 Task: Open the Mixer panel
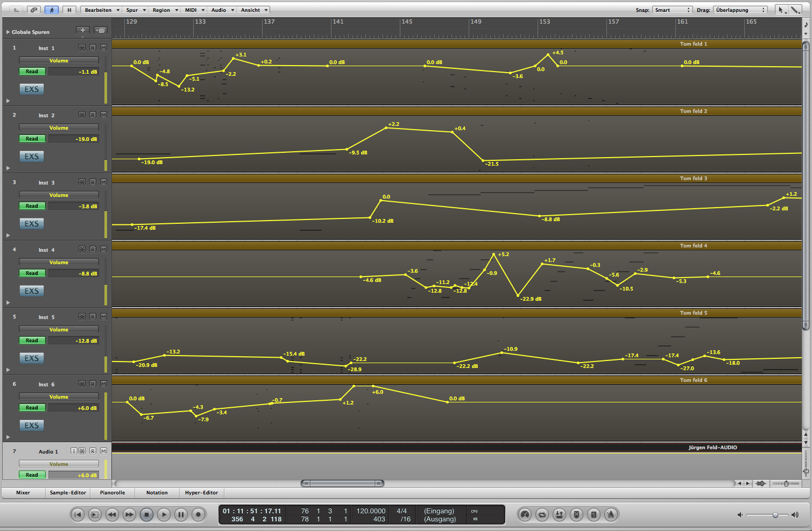coord(23,493)
